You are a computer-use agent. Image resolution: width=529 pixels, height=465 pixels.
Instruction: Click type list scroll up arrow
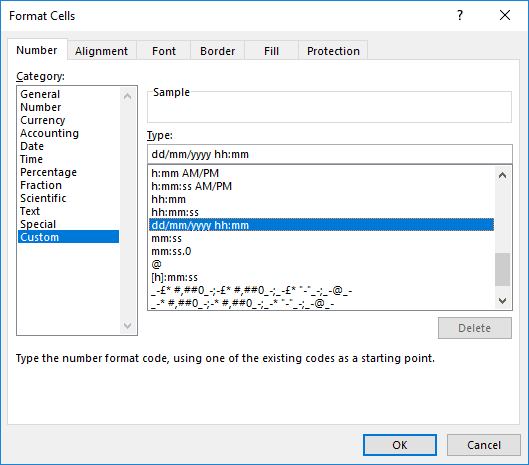tap(502, 175)
